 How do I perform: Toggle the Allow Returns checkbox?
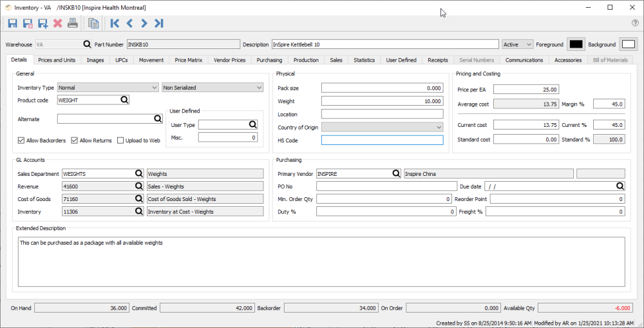pos(74,140)
